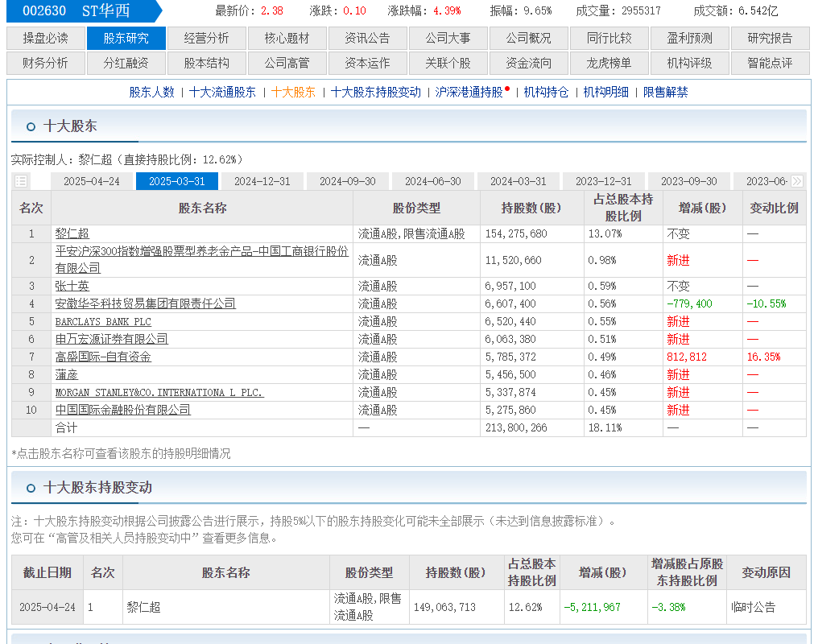
Task: Open the 股本结构 tab
Action: 207,63
